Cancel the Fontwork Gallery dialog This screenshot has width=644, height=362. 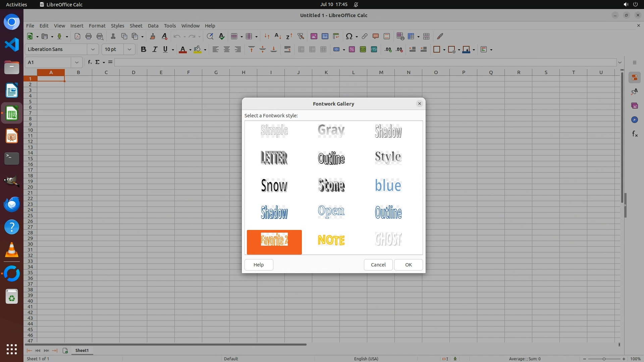pos(378,265)
